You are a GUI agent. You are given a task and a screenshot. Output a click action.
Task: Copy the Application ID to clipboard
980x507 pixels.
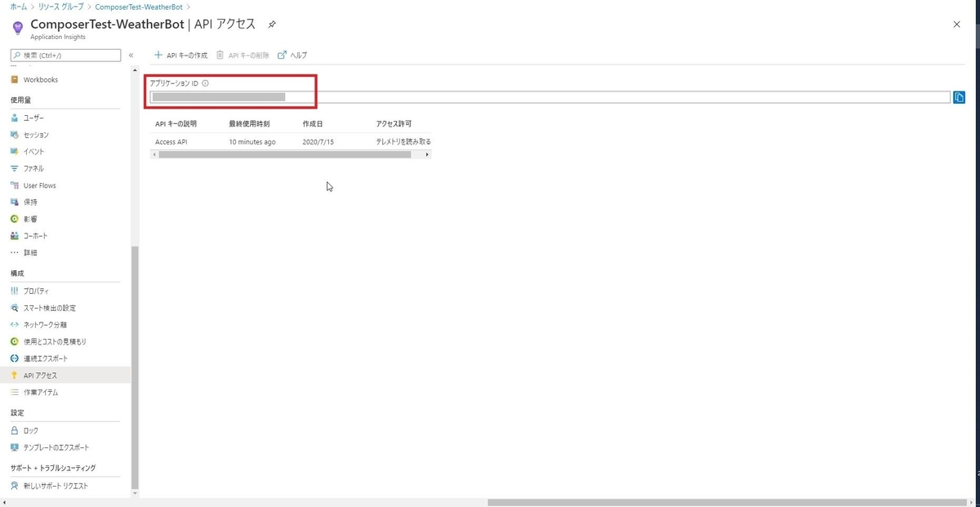pyautogui.click(x=959, y=97)
